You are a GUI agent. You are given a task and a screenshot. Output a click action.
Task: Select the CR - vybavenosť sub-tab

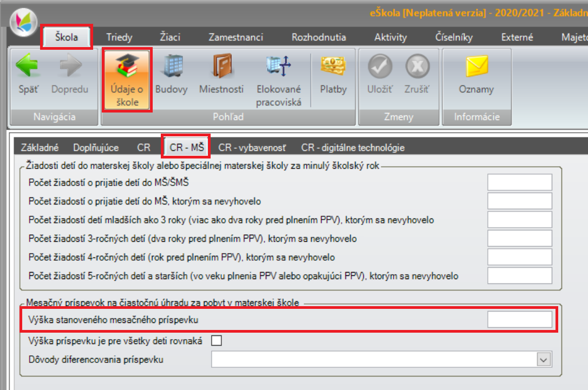tap(252, 148)
